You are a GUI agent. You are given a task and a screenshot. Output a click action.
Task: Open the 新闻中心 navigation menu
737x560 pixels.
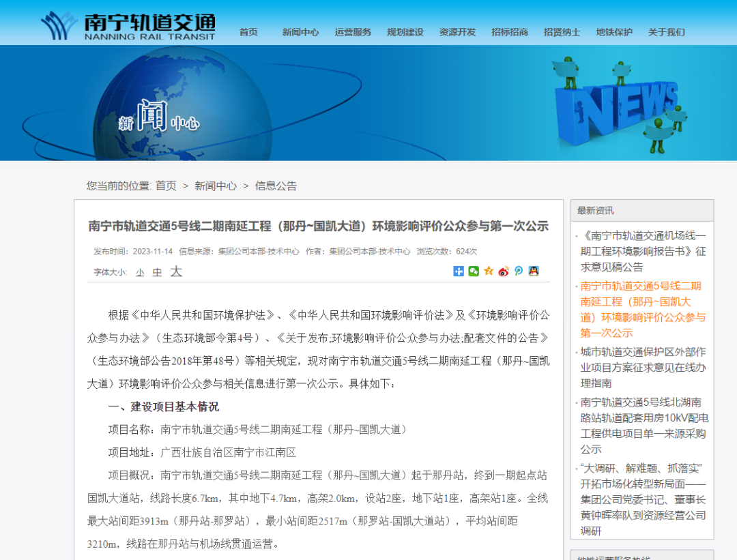click(x=300, y=32)
